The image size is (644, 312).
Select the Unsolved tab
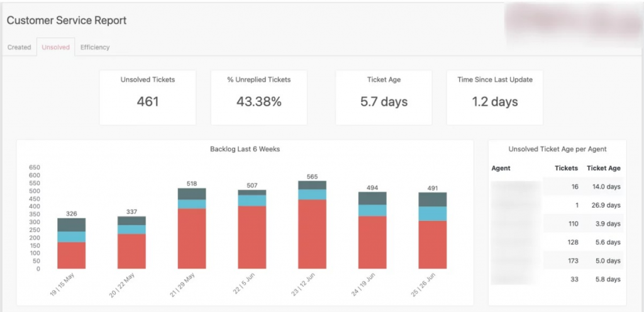pos(55,47)
